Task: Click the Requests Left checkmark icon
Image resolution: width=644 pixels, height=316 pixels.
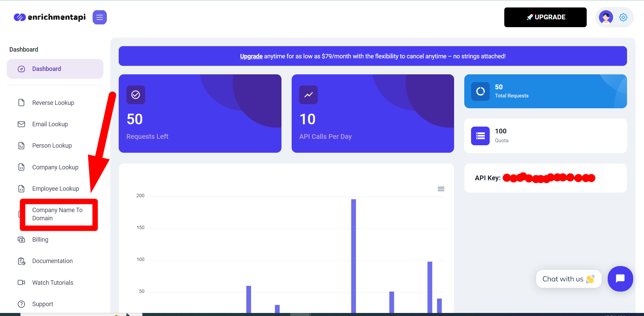Action: click(136, 95)
